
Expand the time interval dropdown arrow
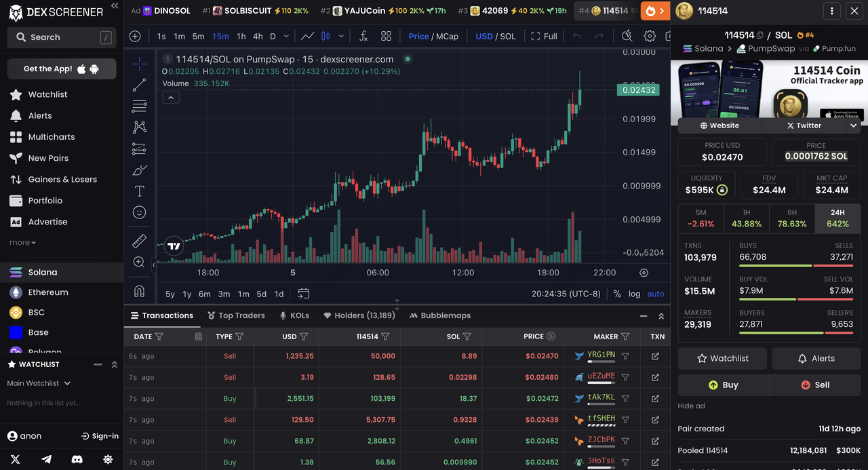[x=286, y=36]
